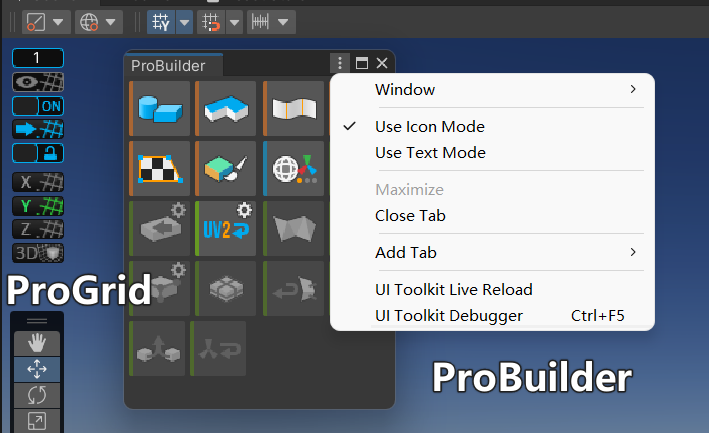Select the Move tool arrows icon
Image resolution: width=709 pixels, height=433 pixels.
[37, 369]
